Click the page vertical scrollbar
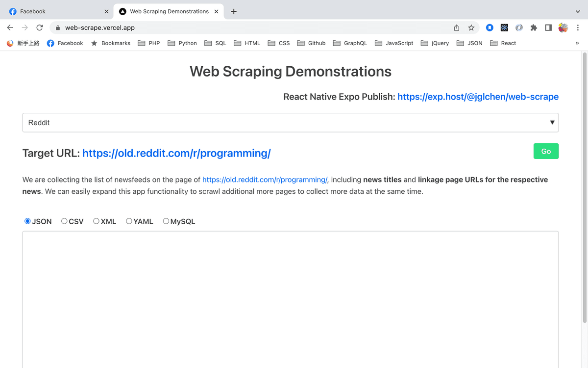This screenshot has width=588, height=368. [585, 188]
